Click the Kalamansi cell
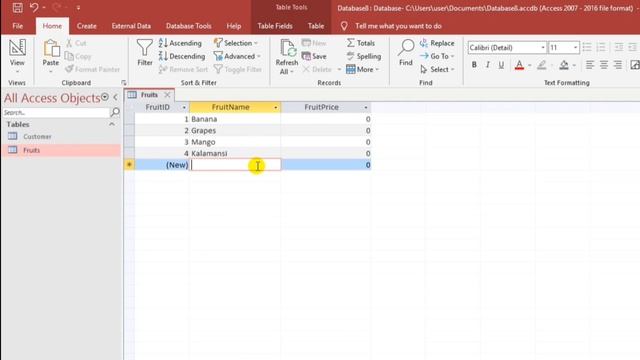 235,153
